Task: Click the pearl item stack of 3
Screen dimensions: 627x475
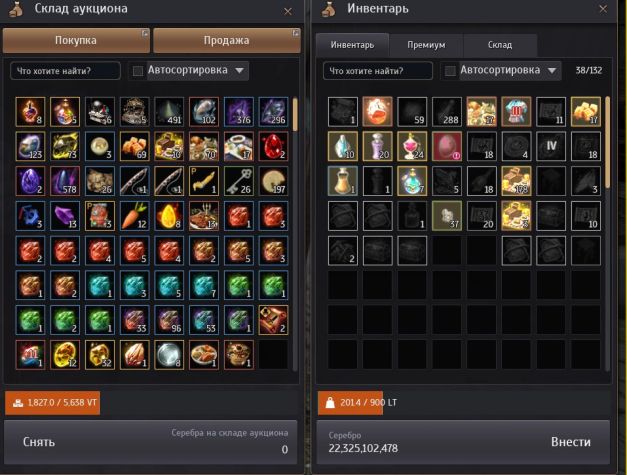Action: 100,146
